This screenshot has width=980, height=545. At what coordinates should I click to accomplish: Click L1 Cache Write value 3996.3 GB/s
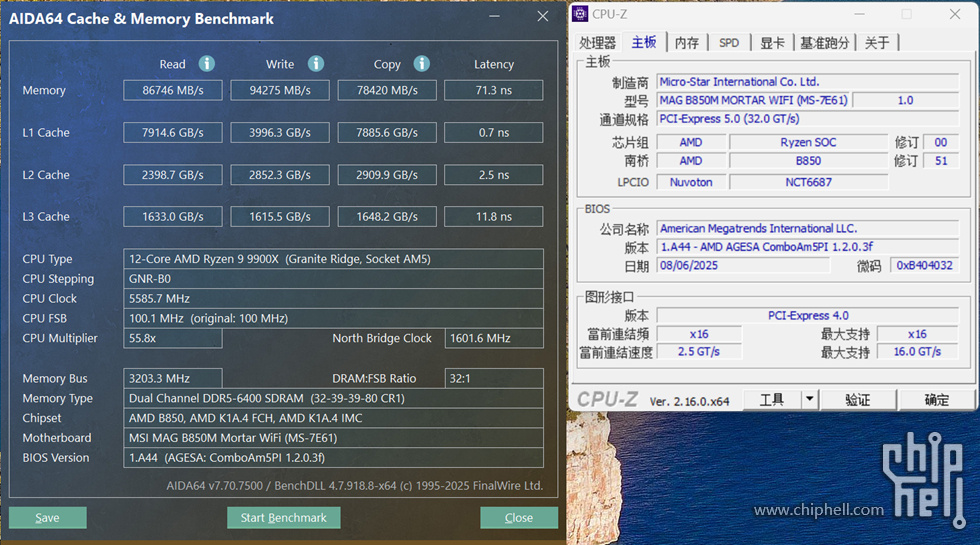(280, 132)
